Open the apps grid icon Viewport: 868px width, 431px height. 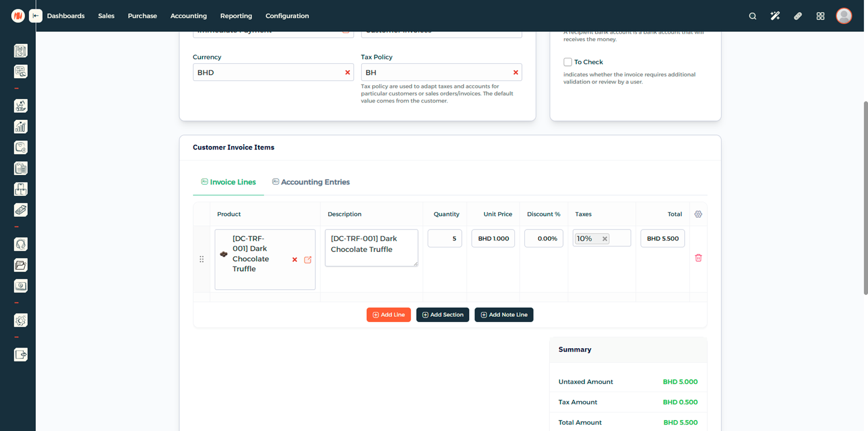pos(820,16)
